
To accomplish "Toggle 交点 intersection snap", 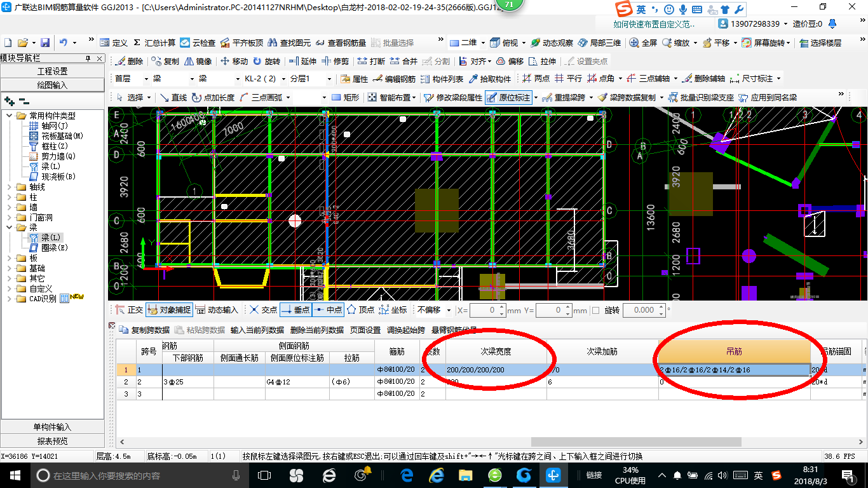I will [263, 310].
